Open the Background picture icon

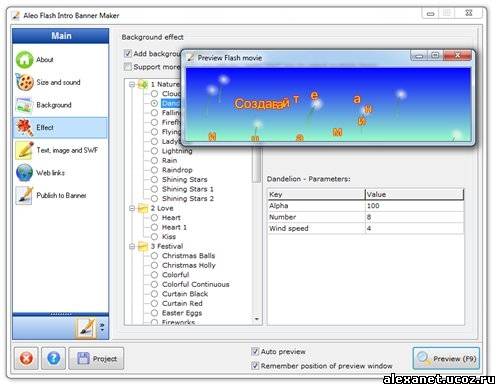click(x=24, y=105)
